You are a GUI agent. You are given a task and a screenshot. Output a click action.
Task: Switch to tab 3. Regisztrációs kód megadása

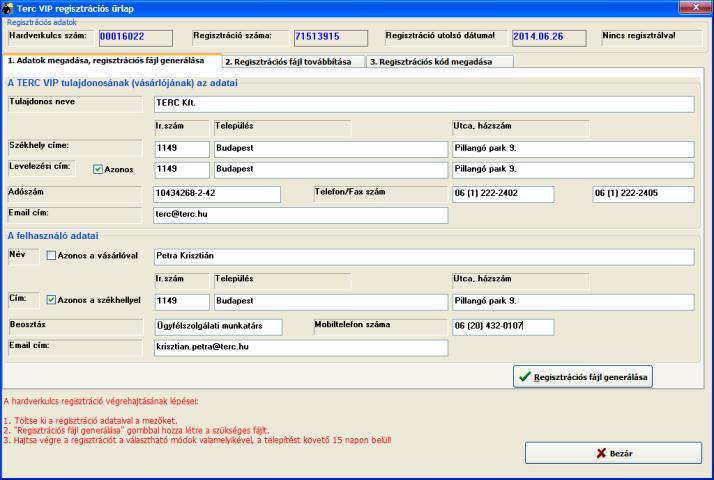click(x=440, y=61)
